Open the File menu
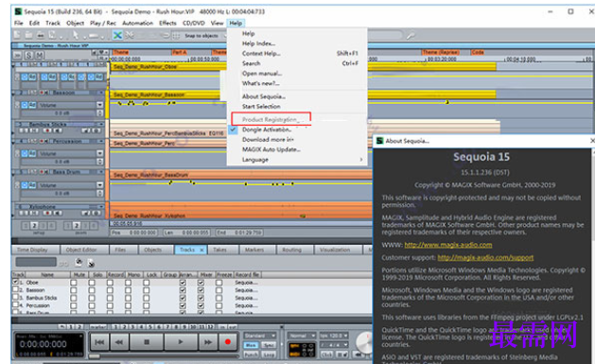The height and width of the screenshot is (364, 595). pyautogui.click(x=19, y=23)
